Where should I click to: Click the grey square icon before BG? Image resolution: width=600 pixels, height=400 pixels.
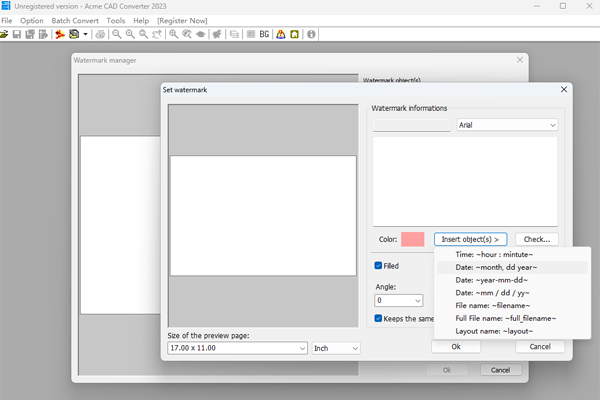point(251,34)
